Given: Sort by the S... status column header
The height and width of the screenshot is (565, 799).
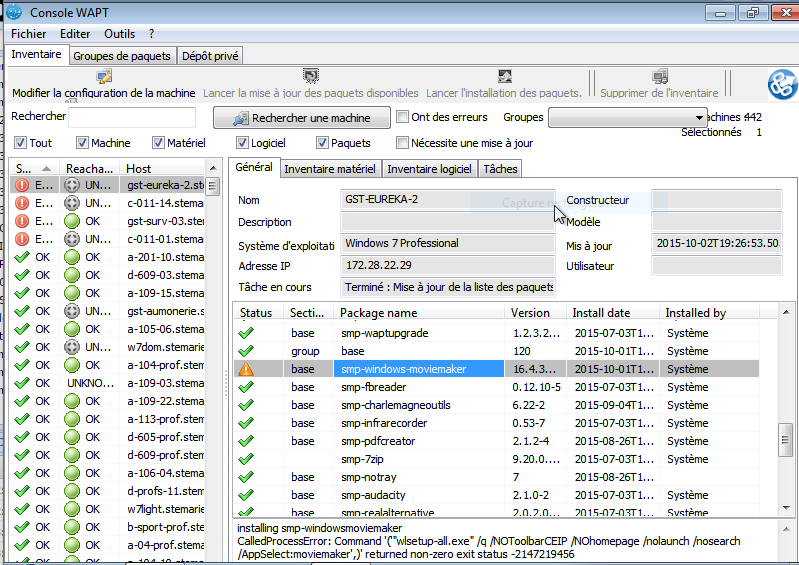Looking at the screenshot, I should point(34,169).
